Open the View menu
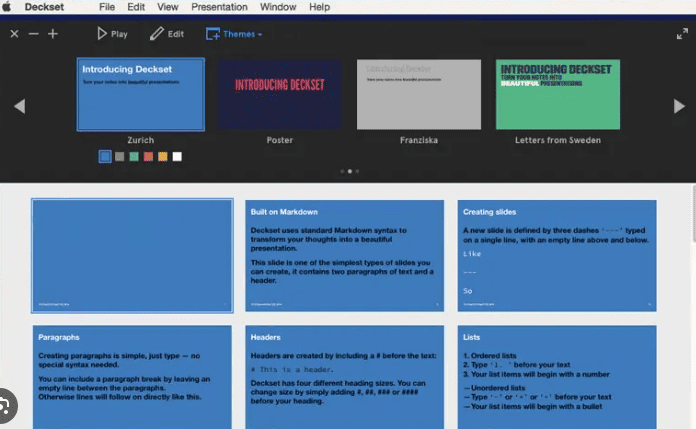 168,7
